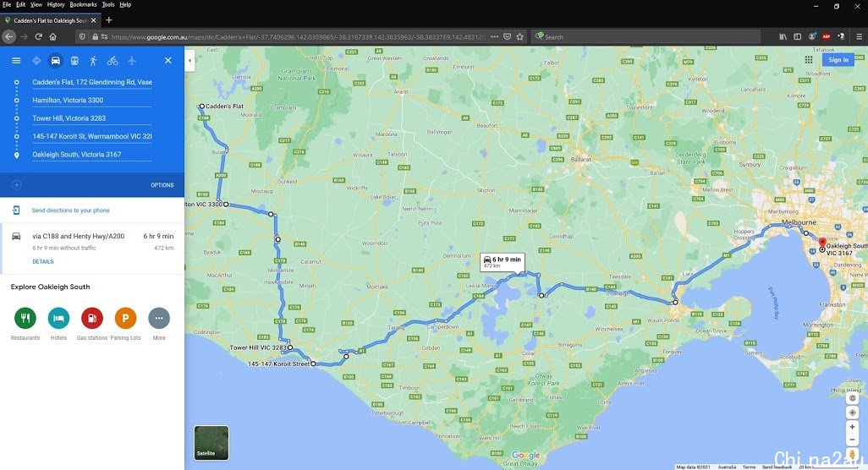Select the driving travel mode icon
Screen dimensions: 868x470
coord(55,60)
